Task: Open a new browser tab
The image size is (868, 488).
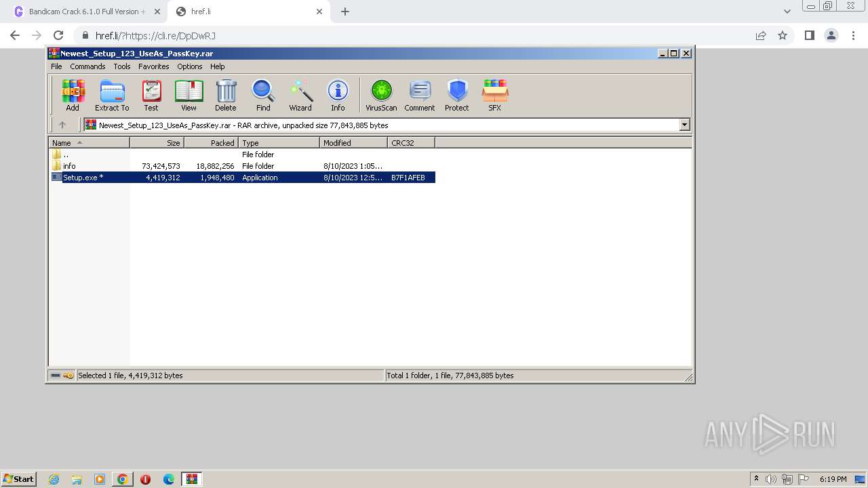Action: coord(345,12)
